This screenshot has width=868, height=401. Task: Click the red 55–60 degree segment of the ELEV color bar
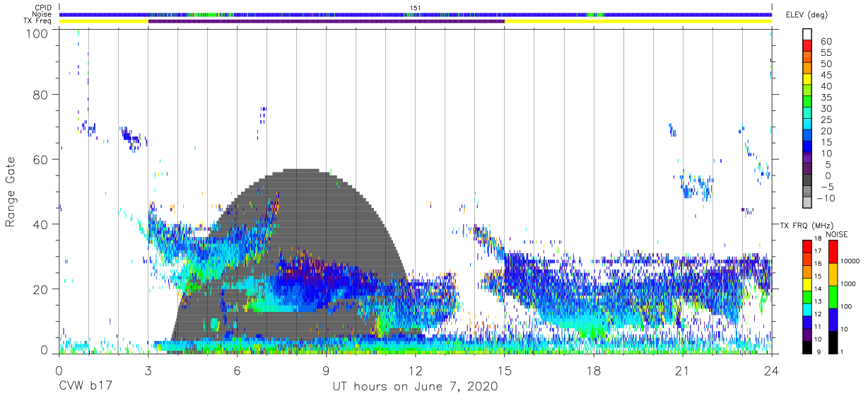click(x=807, y=47)
